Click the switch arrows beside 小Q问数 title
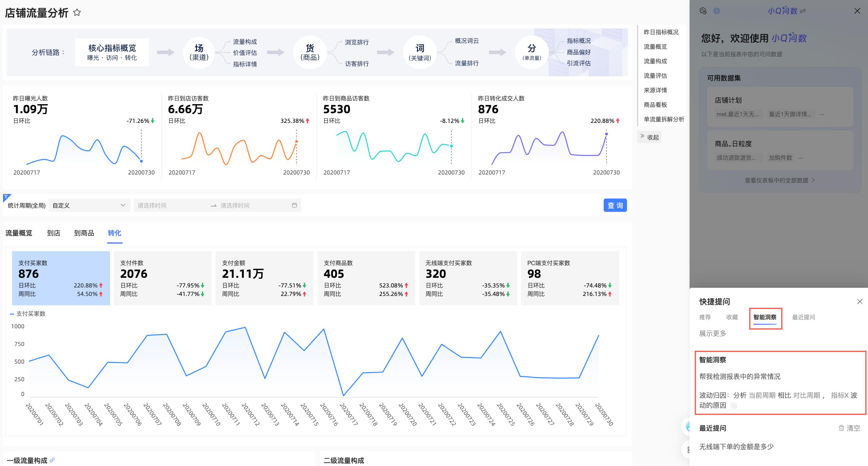 [x=803, y=11]
